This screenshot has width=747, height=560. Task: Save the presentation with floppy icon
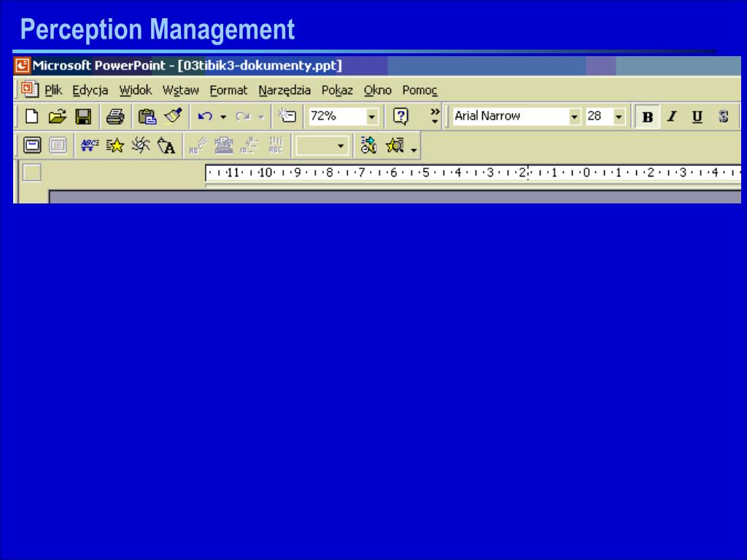[83, 116]
